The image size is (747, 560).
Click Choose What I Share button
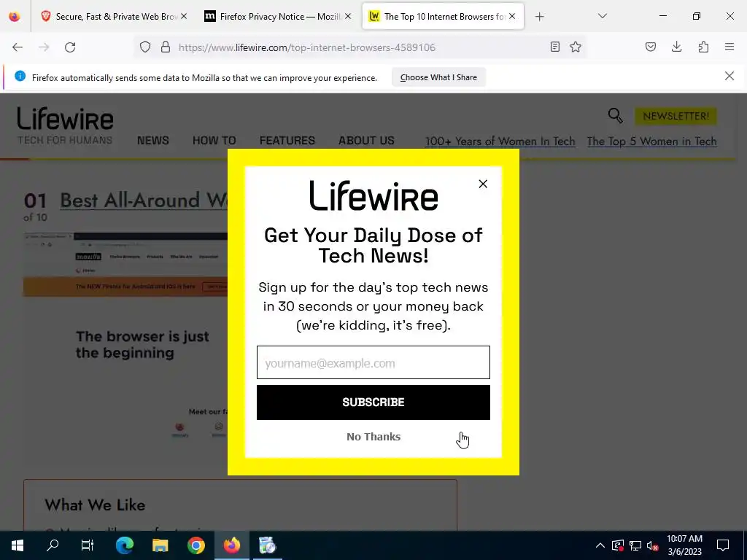coord(438,77)
